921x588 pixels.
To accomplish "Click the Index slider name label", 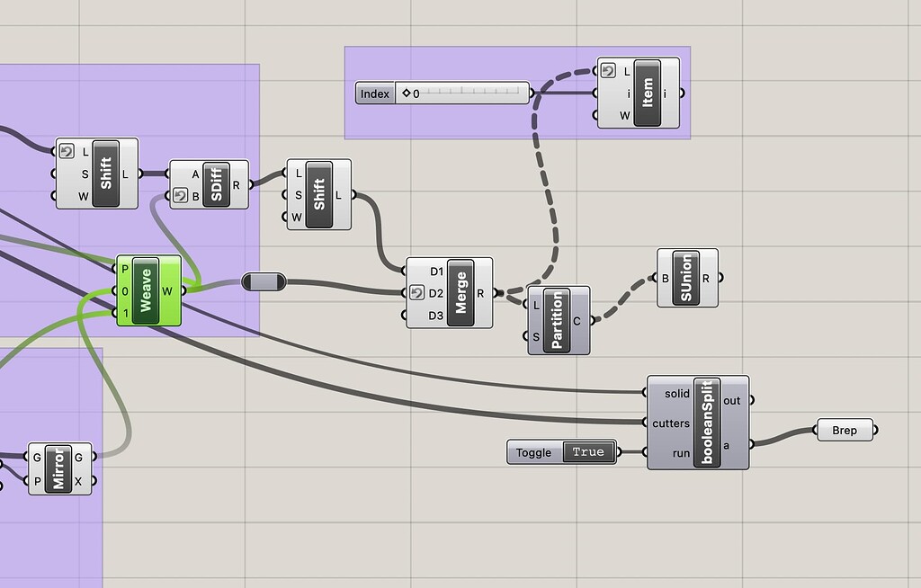I will (x=375, y=94).
